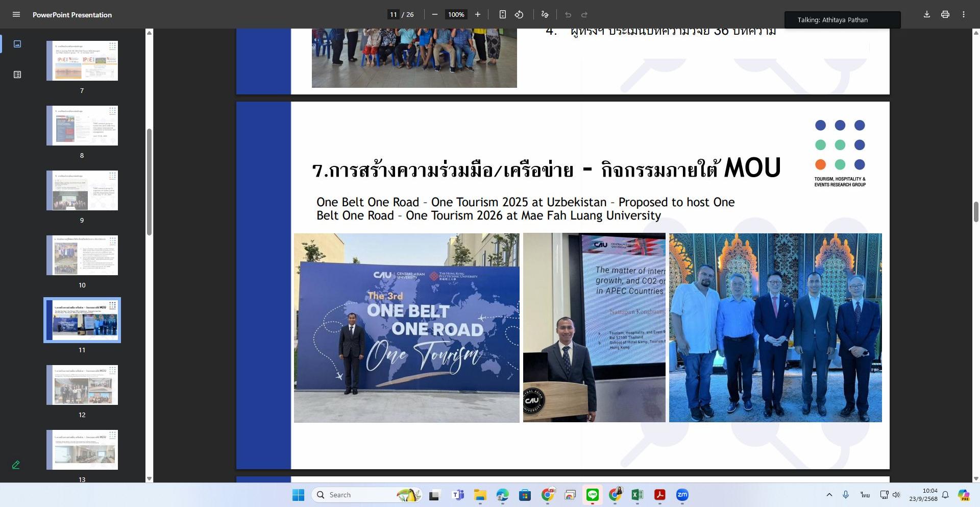The image size is (980, 507).
Task: Toggle the sidebar with the hamburger menu
Action: (x=16, y=14)
